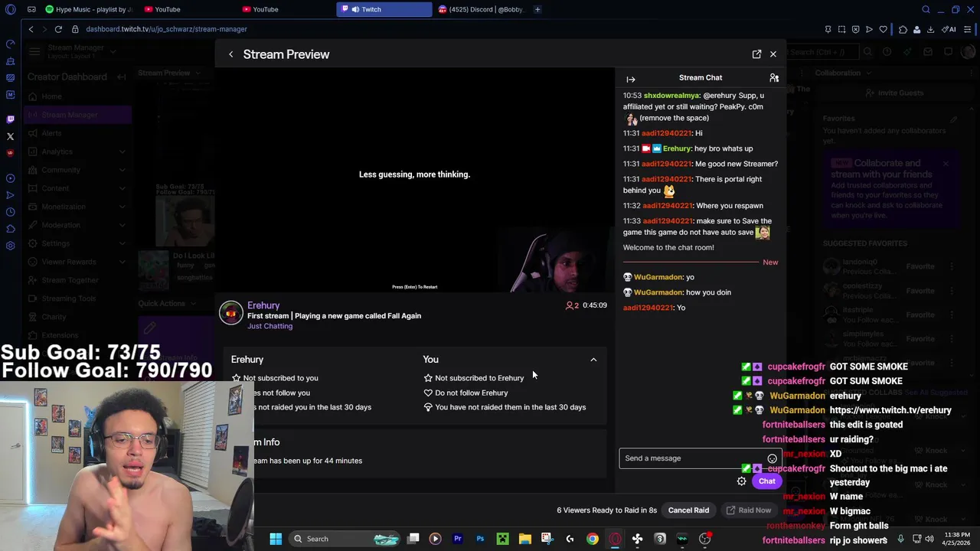
Task: Open shxdowrealmya's chat user card
Action: tap(671, 96)
